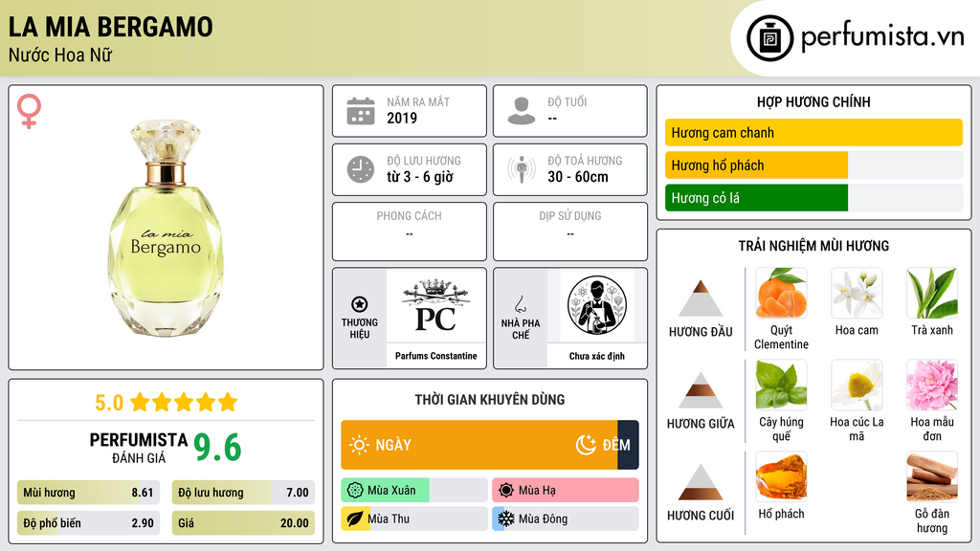980x551 pixels.
Task: Click the Dịp sử dụng card
Action: click(x=570, y=231)
